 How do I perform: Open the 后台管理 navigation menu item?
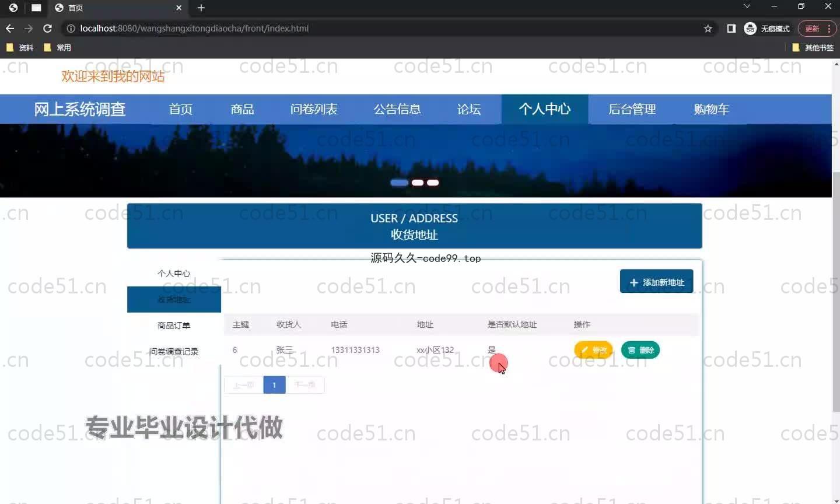632,109
